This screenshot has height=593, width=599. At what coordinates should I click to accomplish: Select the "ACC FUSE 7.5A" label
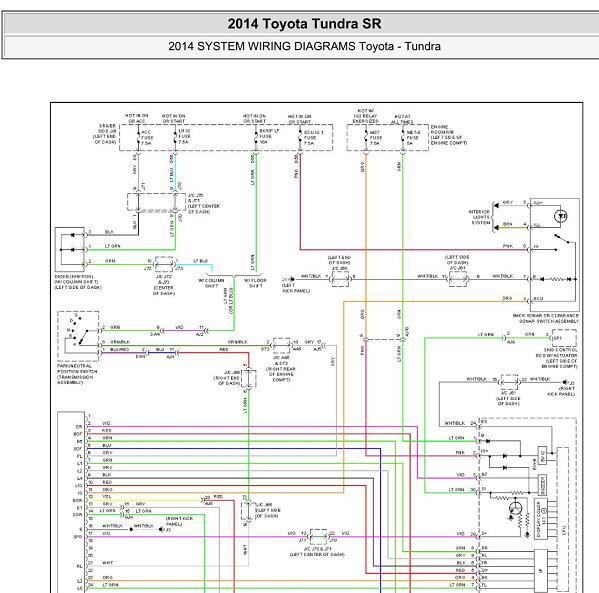(147, 138)
